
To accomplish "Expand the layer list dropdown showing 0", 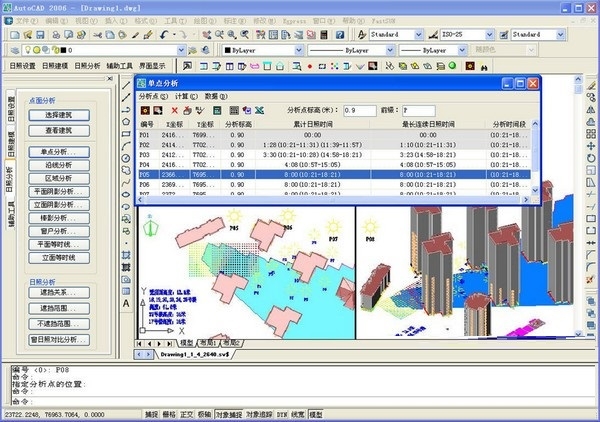I will click(181, 50).
